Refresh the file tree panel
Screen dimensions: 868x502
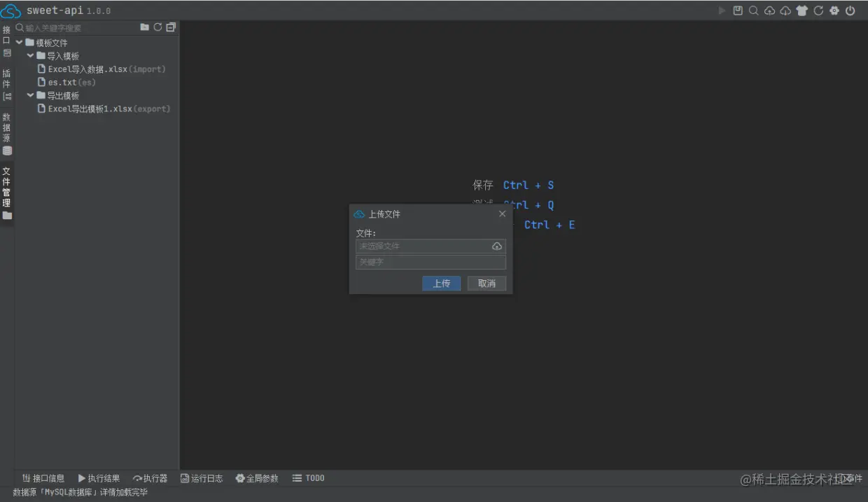[157, 27]
